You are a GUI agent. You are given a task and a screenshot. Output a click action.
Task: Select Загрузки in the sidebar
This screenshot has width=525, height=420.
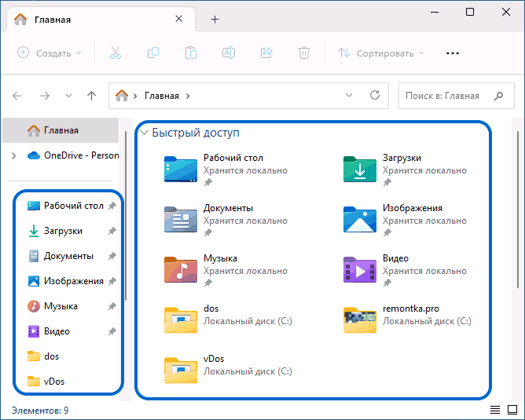click(x=55, y=231)
